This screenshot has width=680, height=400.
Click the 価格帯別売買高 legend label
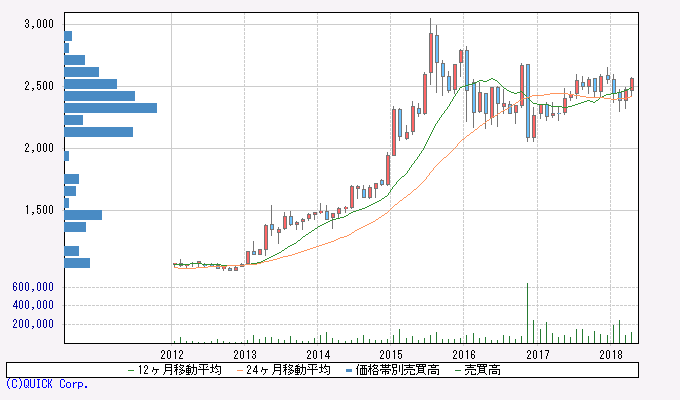click(x=397, y=370)
